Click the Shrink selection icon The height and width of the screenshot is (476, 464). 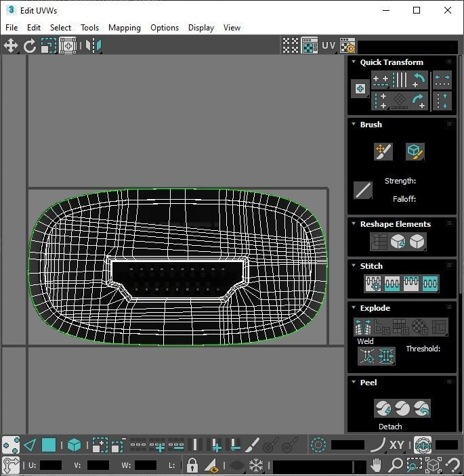(x=119, y=445)
